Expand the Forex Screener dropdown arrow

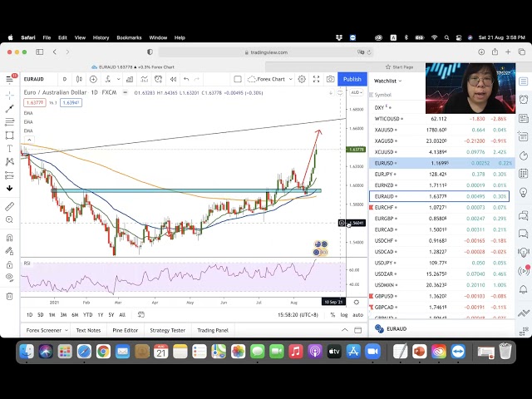[64, 330]
